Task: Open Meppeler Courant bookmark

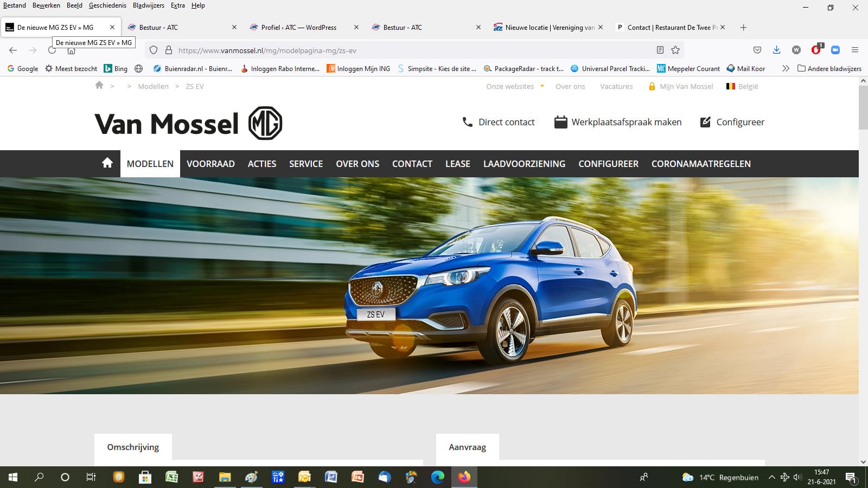Action: click(x=688, y=68)
